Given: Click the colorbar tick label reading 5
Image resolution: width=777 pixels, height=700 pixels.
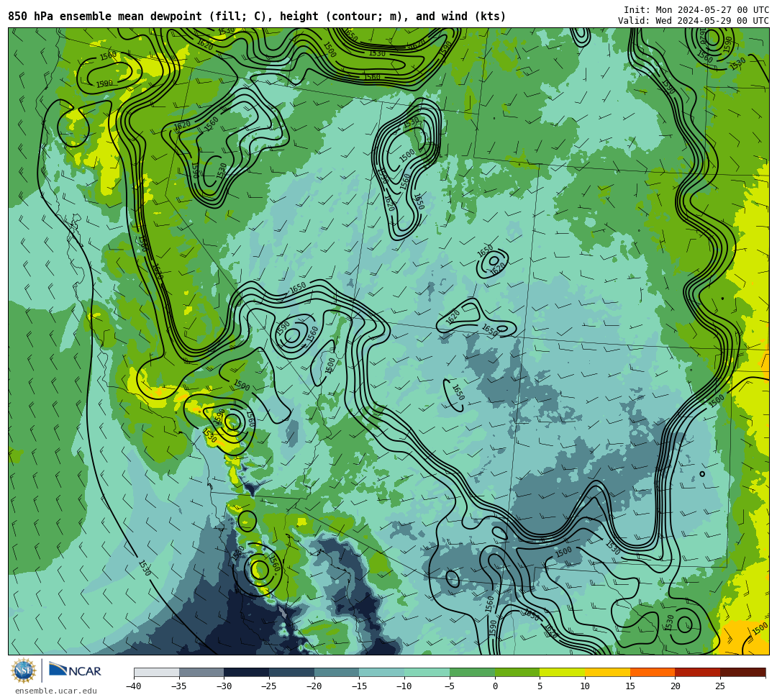Looking at the screenshot, I should tap(540, 686).
